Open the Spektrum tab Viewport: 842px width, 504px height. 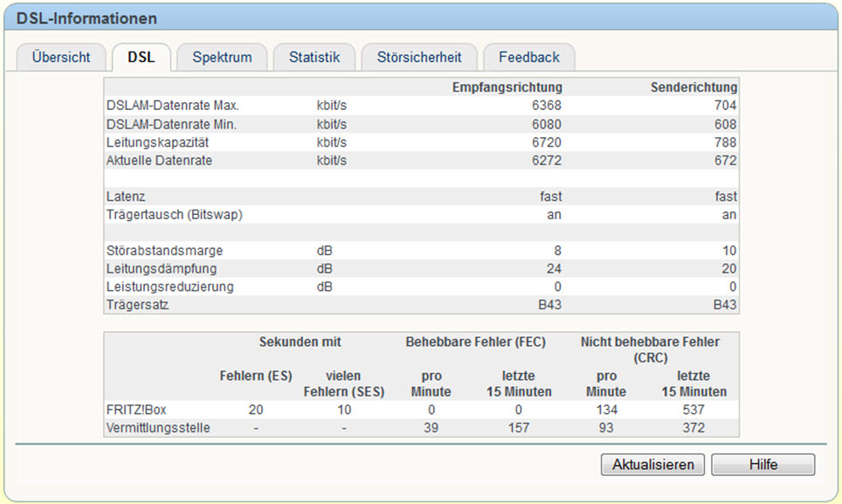coord(222,57)
